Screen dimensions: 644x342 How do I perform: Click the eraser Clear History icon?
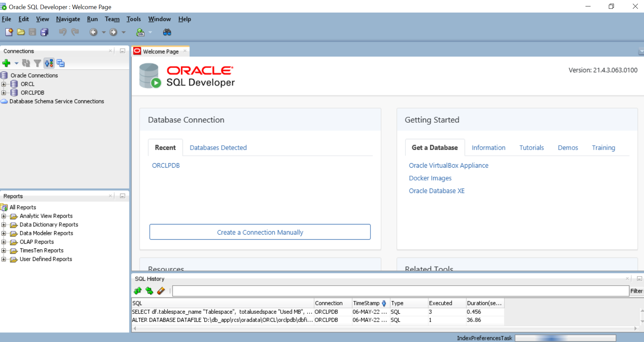coord(161,291)
